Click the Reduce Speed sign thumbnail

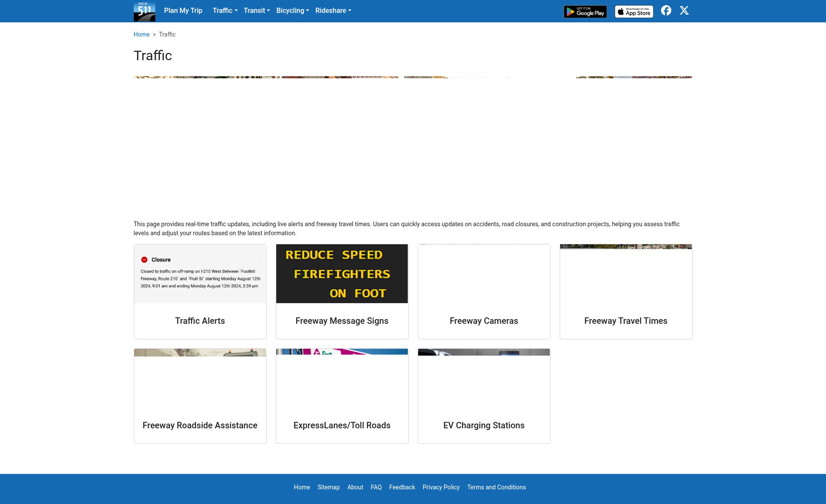pos(342,274)
